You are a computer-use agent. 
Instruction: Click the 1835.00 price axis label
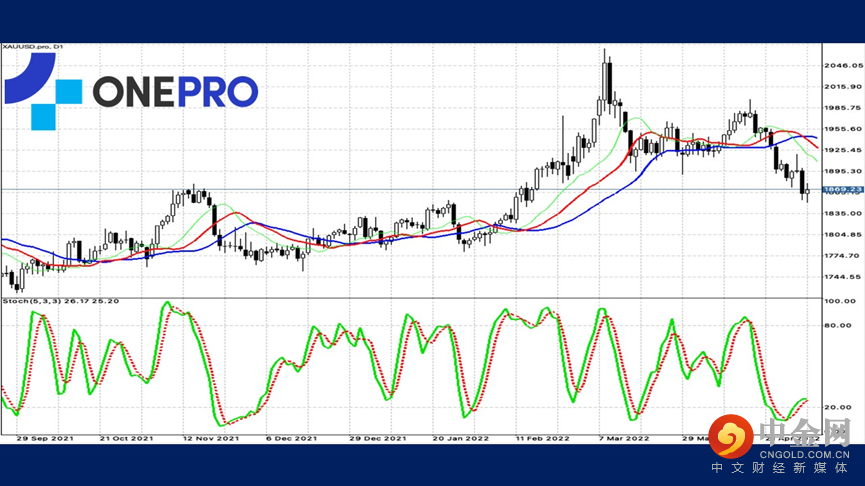843,213
